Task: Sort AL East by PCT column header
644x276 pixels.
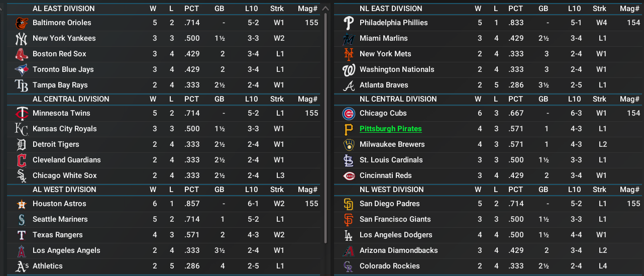Action: [191, 9]
